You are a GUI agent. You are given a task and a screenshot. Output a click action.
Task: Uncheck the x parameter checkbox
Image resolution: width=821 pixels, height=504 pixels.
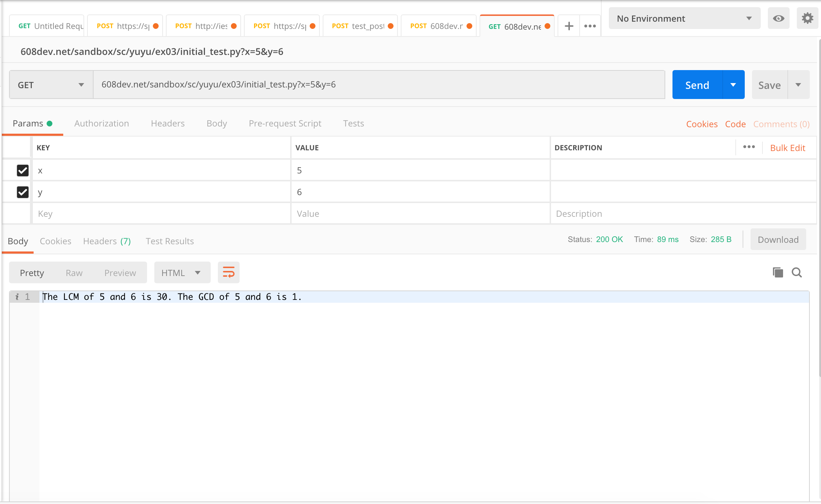(23, 170)
